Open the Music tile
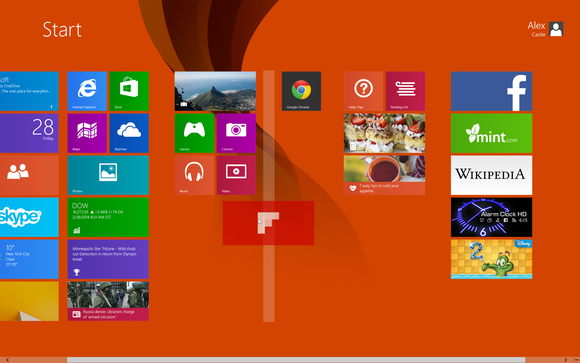The height and width of the screenshot is (363, 580). (194, 175)
